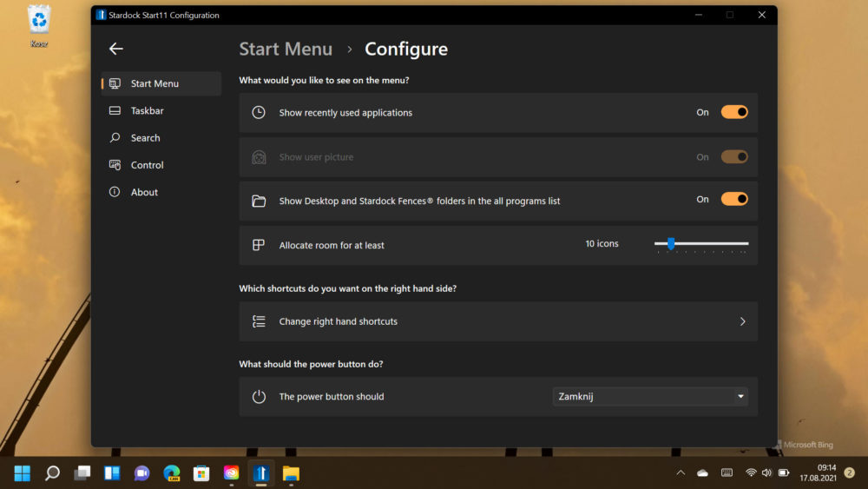The image size is (868, 489).
Task: Toggle the Show user picture switch
Action: 734,156
